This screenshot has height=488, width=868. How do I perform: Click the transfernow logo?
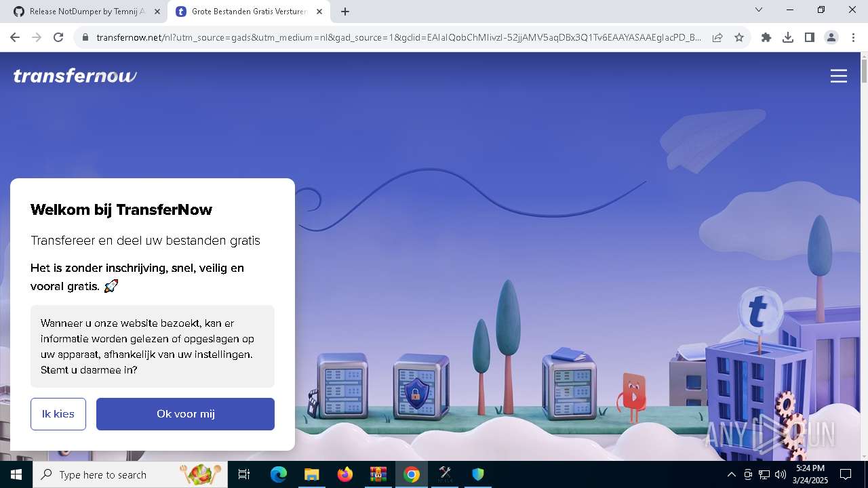(75, 76)
